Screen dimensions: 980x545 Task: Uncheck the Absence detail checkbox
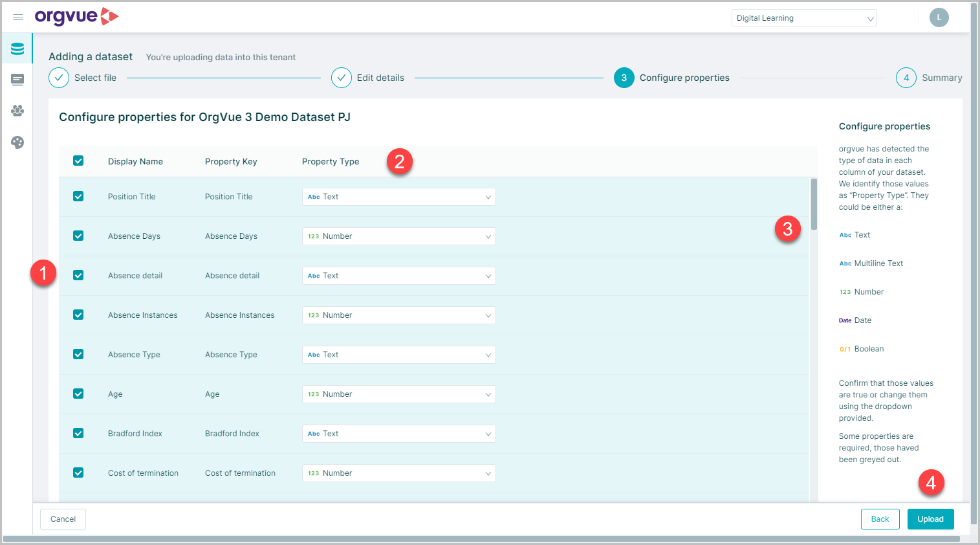point(78,275)
